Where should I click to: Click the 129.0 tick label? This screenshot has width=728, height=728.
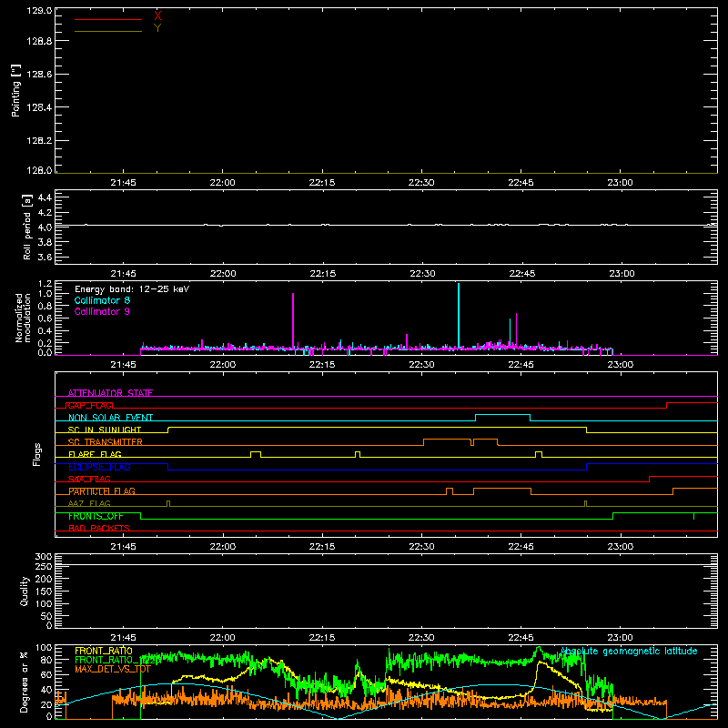coord(39,10)
